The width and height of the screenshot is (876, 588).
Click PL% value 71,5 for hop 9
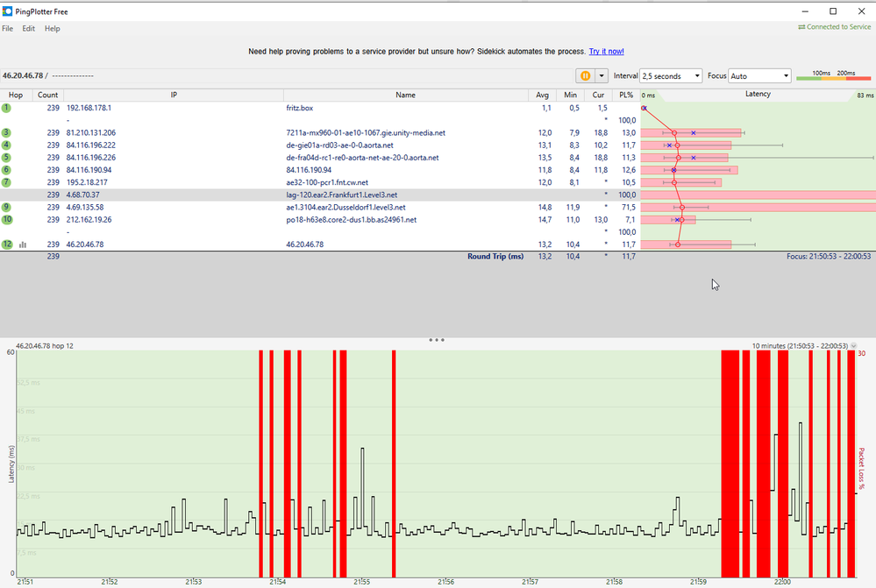629,207
